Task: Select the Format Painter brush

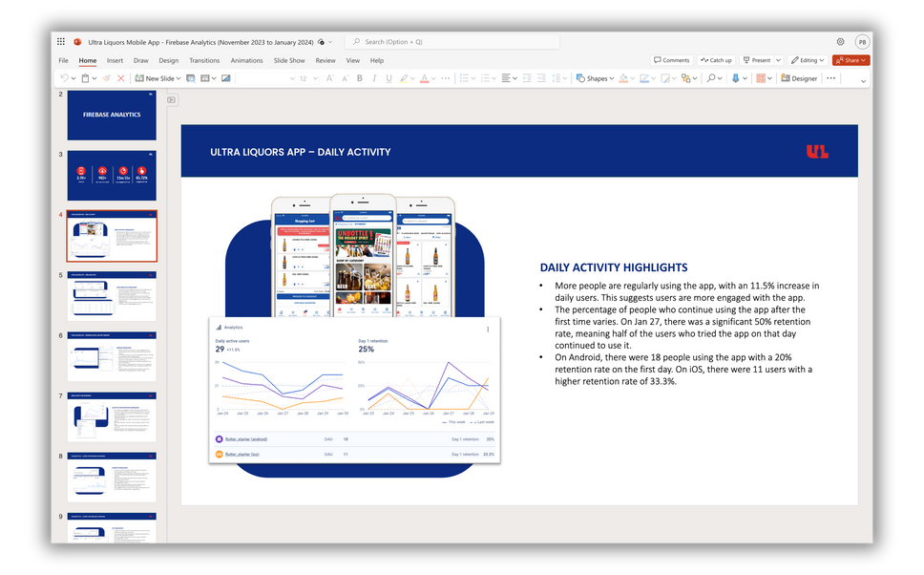Action: click(107, 78)
